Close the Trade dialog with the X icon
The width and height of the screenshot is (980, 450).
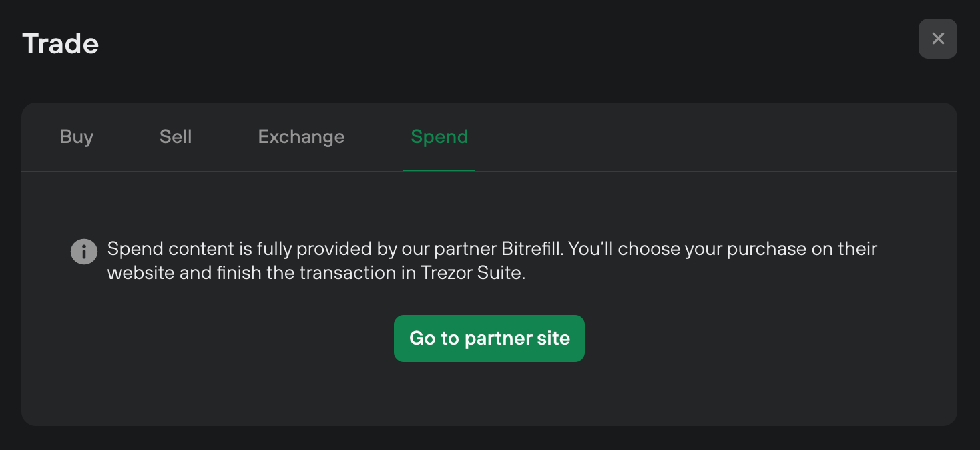coord(937,39)
